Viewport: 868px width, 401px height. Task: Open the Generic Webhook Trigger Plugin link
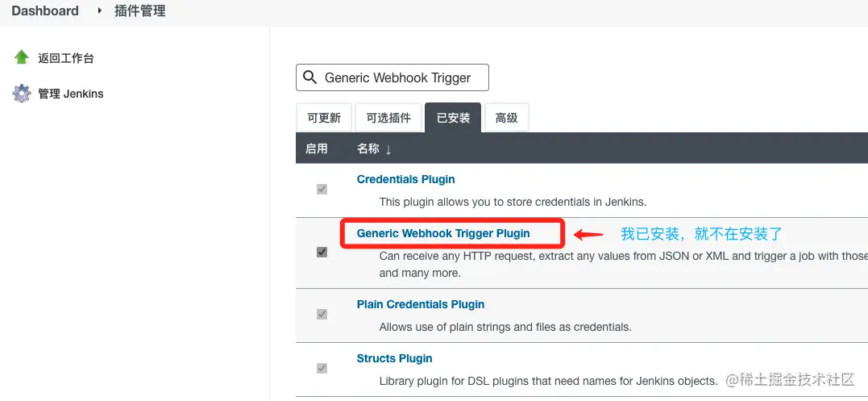443,234
